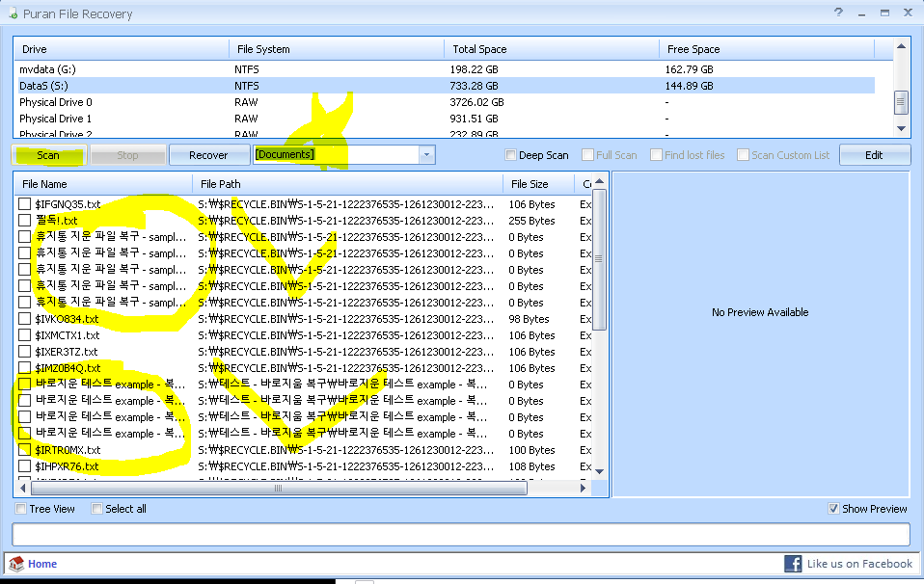Click the horizontal scrollbar thumb
This screenshot has height=584, width=924.
click(x=279, y=488)
